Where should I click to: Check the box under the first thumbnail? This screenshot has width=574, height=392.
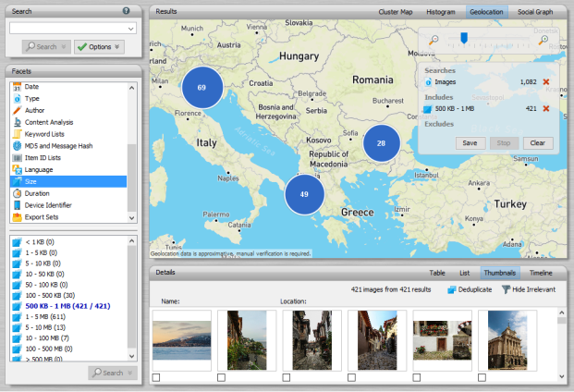(x=156, y=377)
